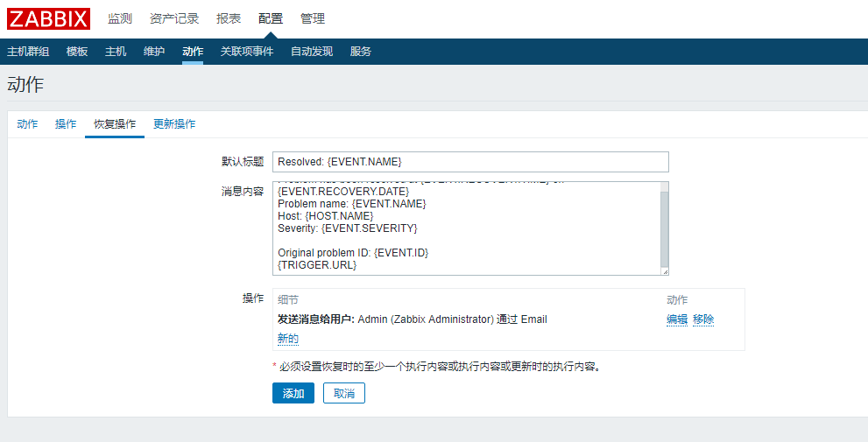Open the 管理 top menu
This screenshot has width=868, height=442.
click(313, 18)
